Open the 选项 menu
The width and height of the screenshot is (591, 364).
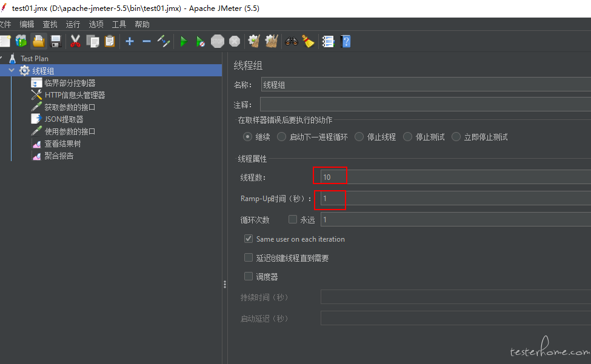(x=96, y=24)
